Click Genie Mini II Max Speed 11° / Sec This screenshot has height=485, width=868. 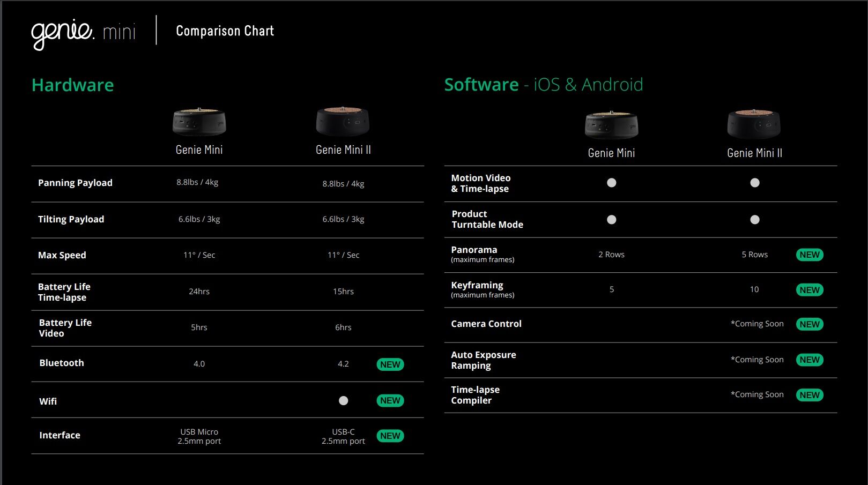[x=343, y=255]
